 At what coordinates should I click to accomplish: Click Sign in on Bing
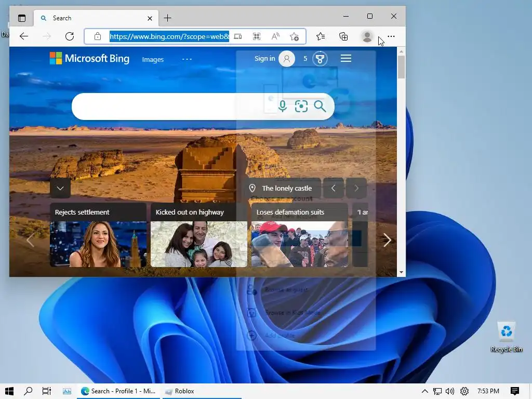(x=264, y=58)
